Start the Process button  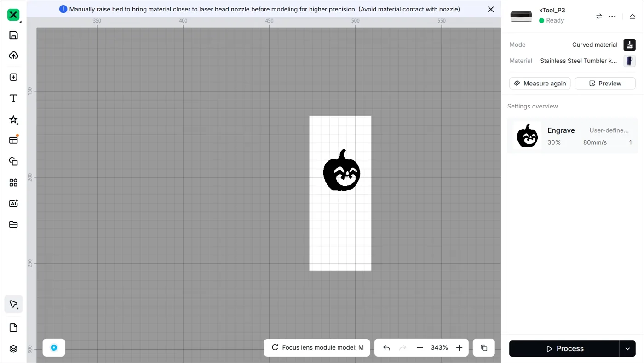(564, 349)
